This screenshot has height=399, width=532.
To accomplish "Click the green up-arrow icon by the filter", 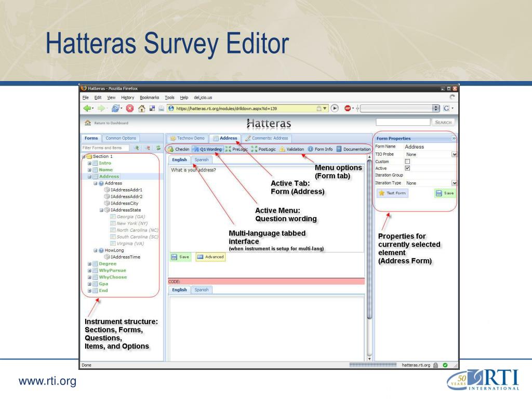I will tap(137, 148).
